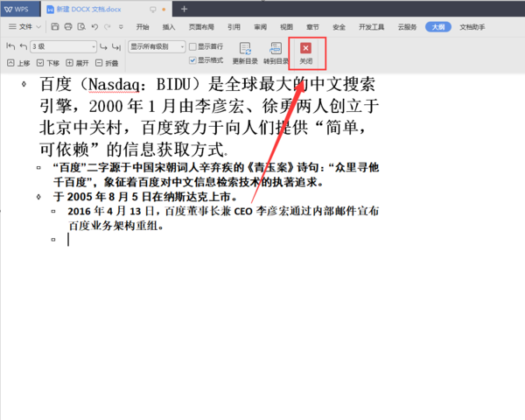
Task: Open Print Preview icon
Action: click(81, 26)
